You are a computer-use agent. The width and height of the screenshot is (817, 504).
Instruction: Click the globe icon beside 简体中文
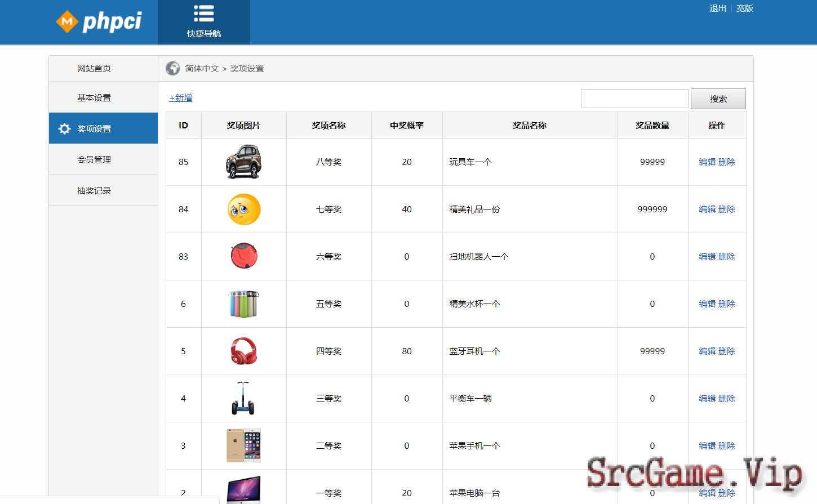point(172,68)
